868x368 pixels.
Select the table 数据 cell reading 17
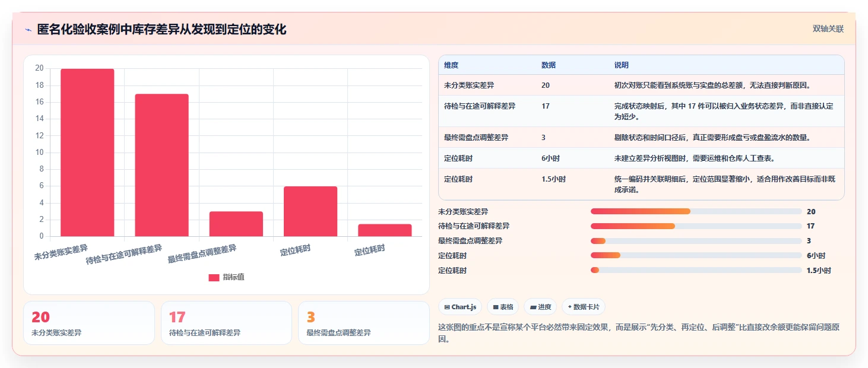click(x=546, y=106)
